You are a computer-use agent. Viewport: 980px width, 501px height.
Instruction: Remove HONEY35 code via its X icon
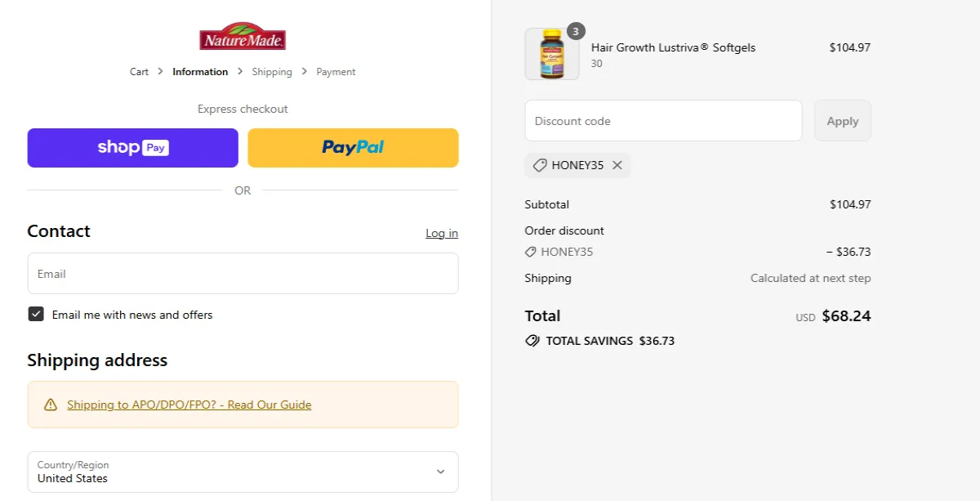point(618,165)
